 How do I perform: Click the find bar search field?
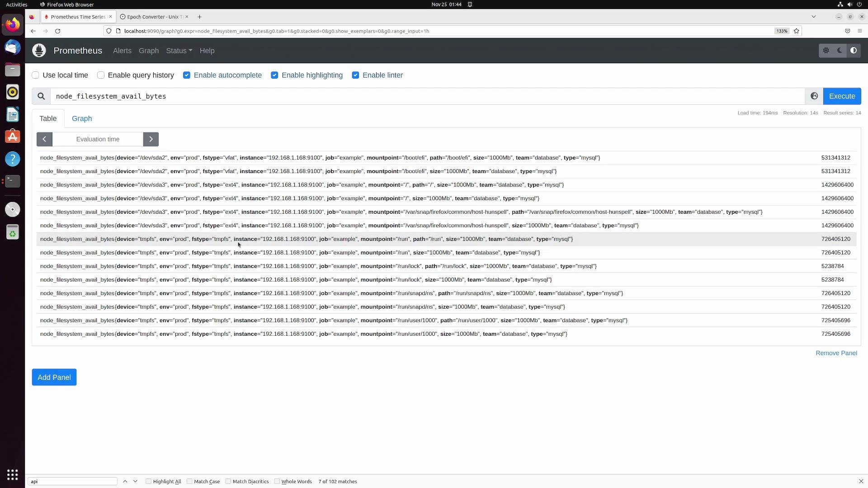[x=72, y=482]
